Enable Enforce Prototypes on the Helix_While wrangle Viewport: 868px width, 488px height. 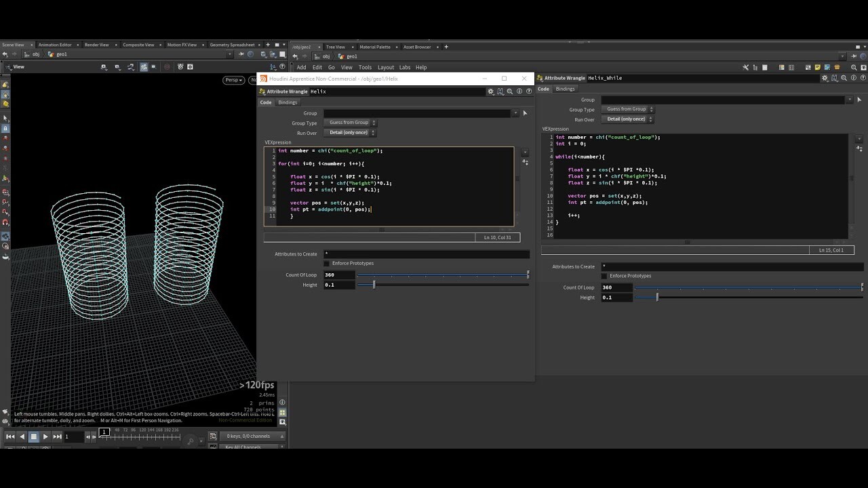(x=604, y=275)
